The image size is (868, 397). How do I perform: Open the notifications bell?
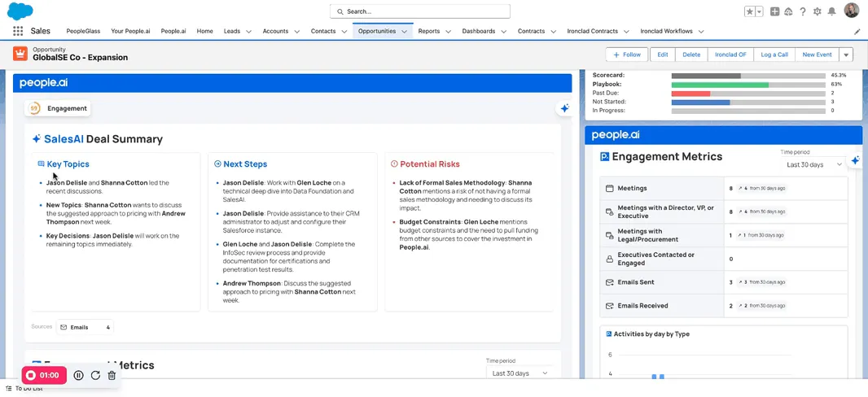[831, 11]
